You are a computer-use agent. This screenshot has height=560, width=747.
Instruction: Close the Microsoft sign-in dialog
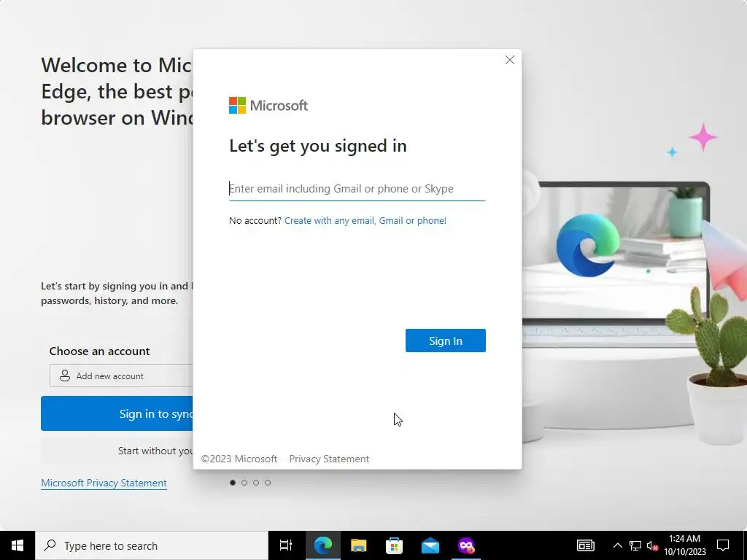click(x=510, y=60)
